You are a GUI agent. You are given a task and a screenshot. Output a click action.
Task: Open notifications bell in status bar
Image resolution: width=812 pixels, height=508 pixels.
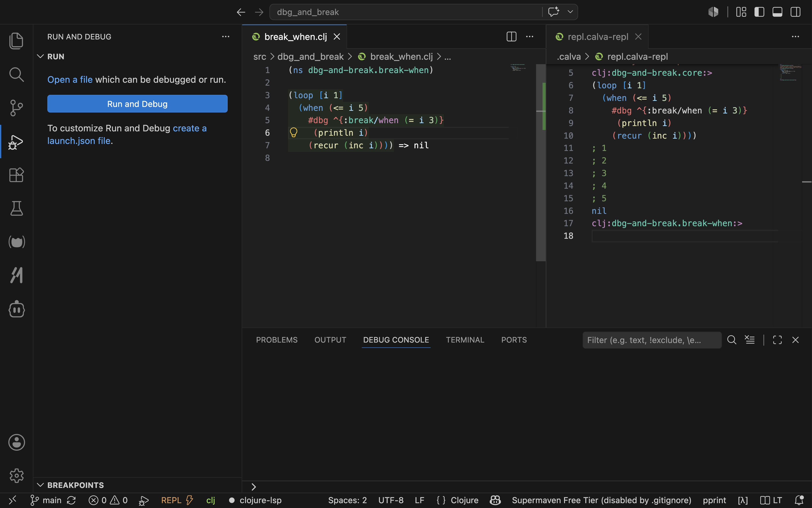coord(799,500)
